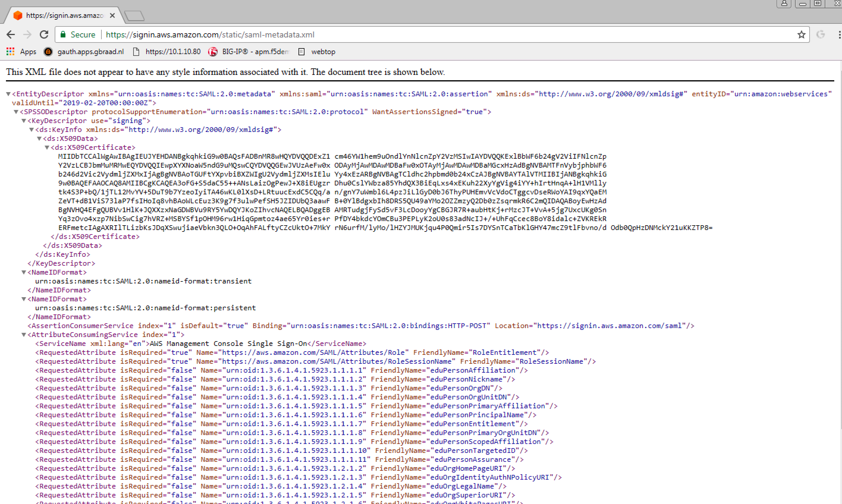
Task: Click the eduPersonAssurance attribute line
Action: [x=280, y=459]
